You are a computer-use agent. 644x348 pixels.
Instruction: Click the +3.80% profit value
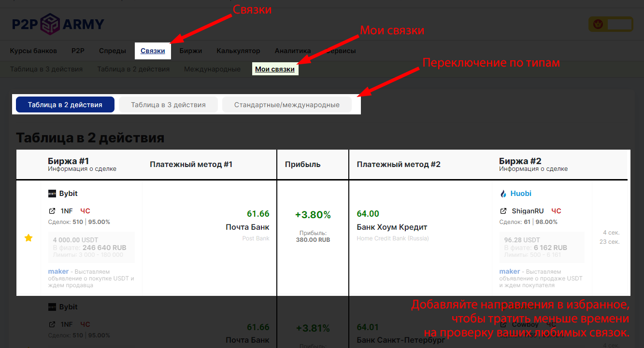(x=313, y=215)
